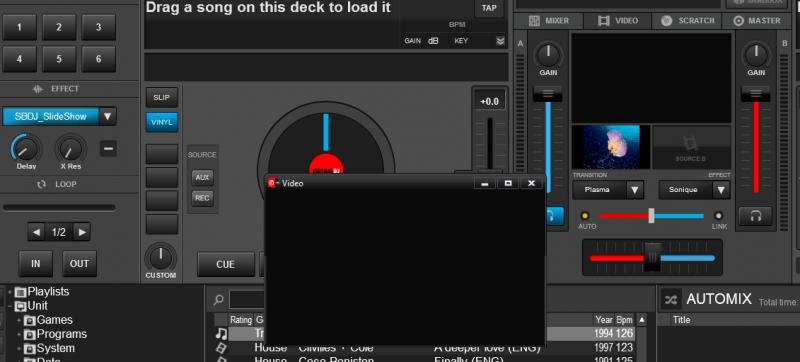Viewport: 800px width, 362px height.
Task: Click the search magnifier icon in browser
Action: (218, 300)
